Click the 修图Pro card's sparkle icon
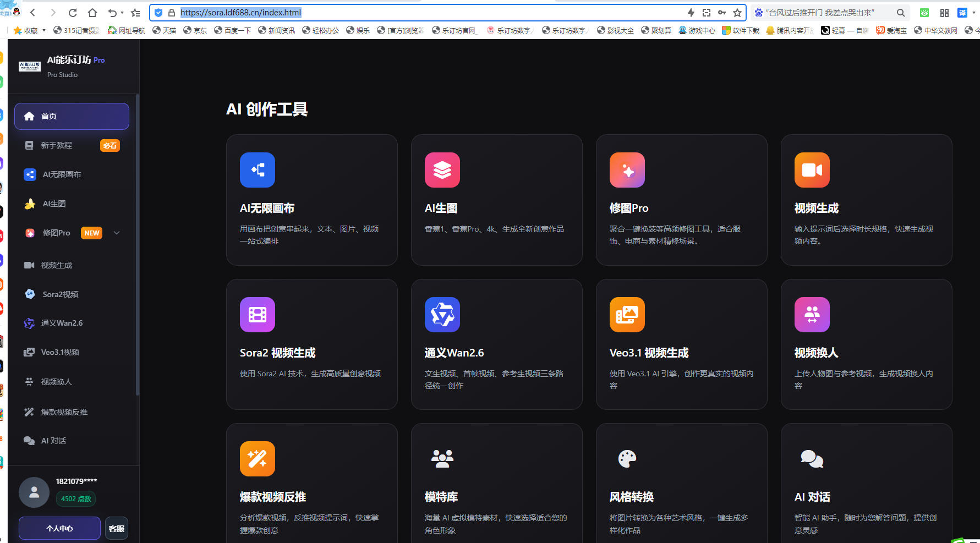 tap(627, 170)
